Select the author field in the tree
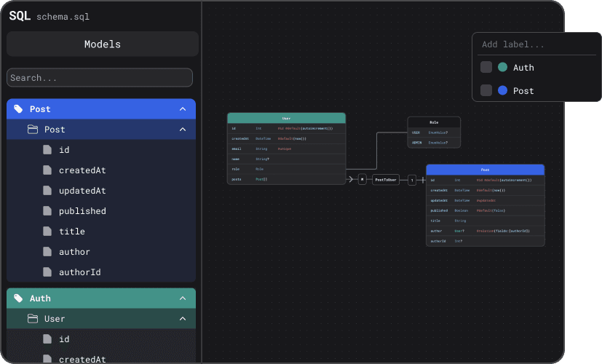Viewport: 602px width, 364px height. coord(74,252)
